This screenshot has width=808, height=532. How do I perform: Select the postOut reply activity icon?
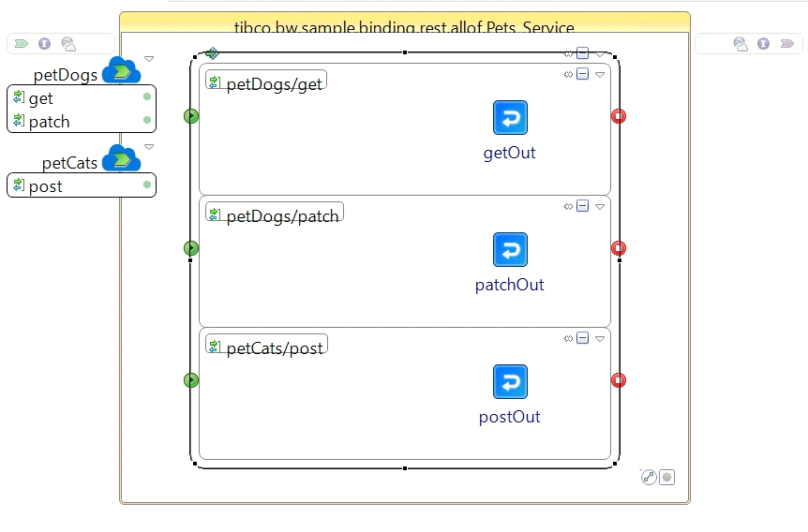click(510, 381)
